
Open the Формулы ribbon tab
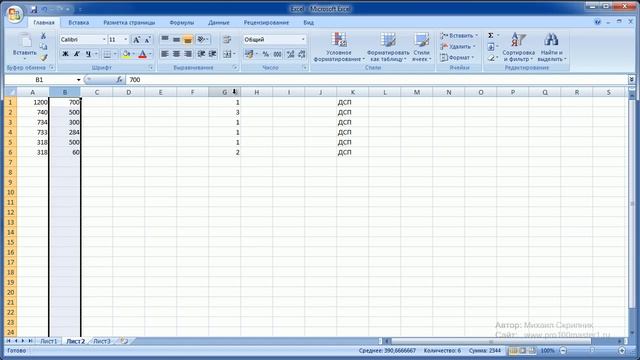182,22
